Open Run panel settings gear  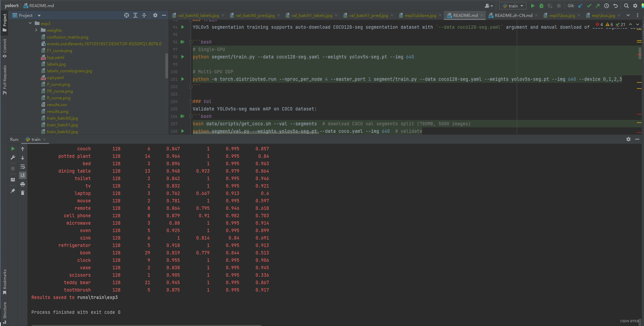click(628, 139)
